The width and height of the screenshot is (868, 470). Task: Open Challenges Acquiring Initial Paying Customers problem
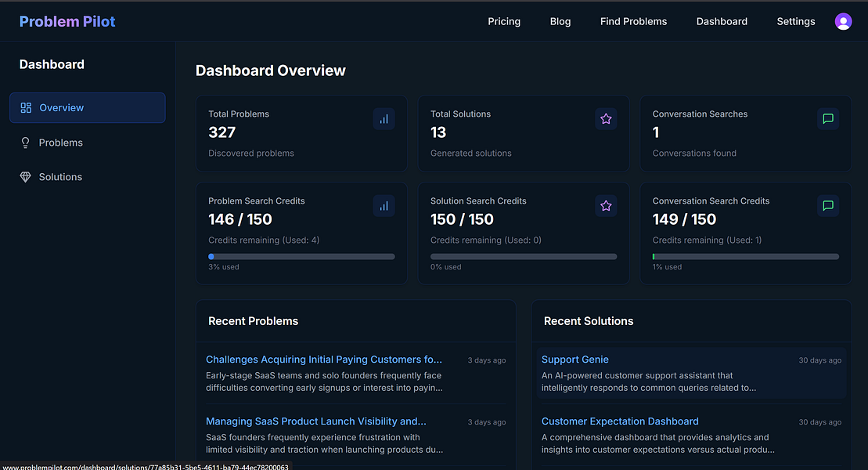point(324,360)
